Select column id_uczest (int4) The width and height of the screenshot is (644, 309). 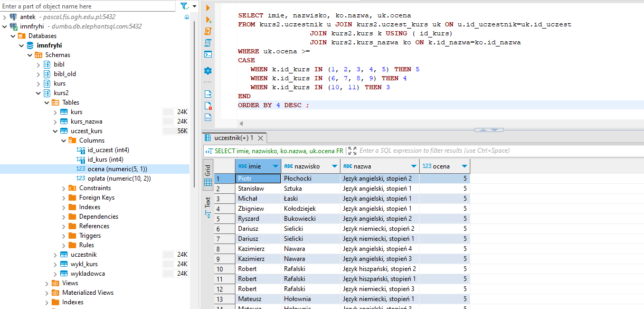[108, 150]
